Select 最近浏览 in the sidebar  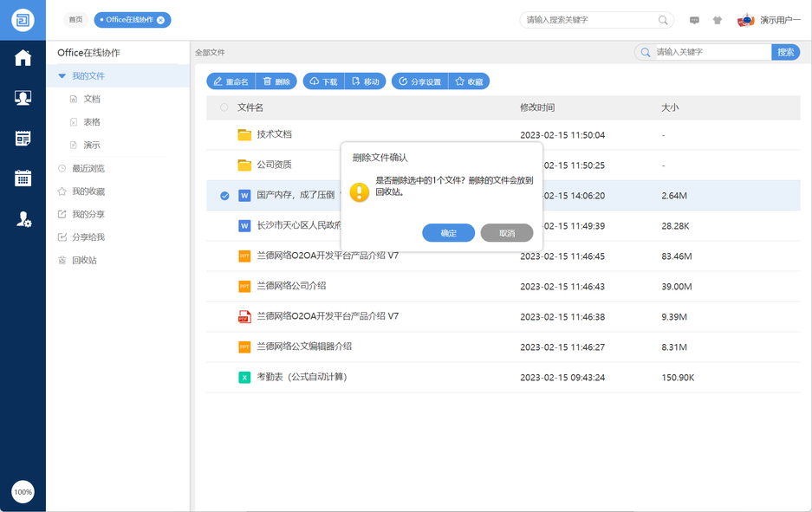click(x=88, y=168)
